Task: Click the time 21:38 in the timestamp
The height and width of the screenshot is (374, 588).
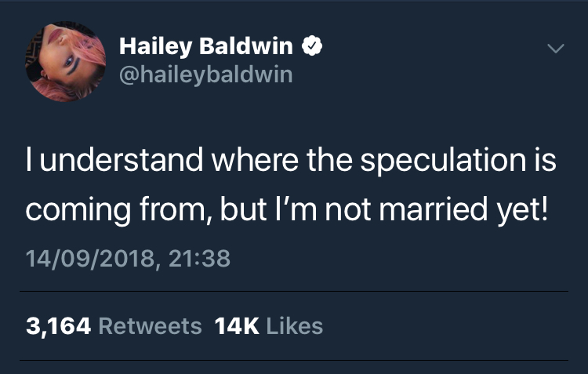Action: pyautogui.click(x=199, y=259)
